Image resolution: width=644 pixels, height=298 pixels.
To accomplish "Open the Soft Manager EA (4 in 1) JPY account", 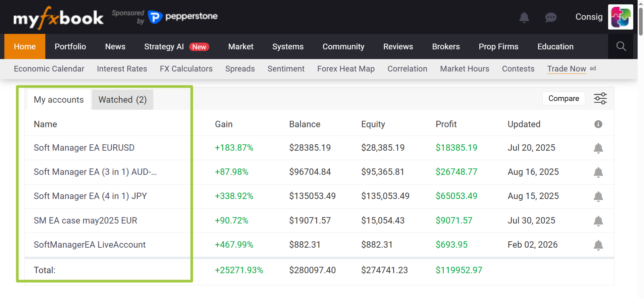I will pyautogui.click(x=90, y=196).
